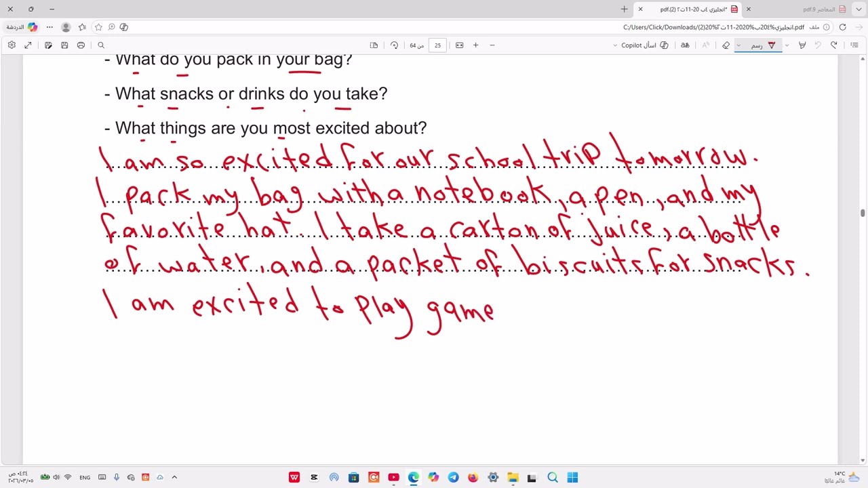Expand the Ask Copilot dropdown arrow
The width and height of the screenshot is (868, 488).
pos(615,45)
